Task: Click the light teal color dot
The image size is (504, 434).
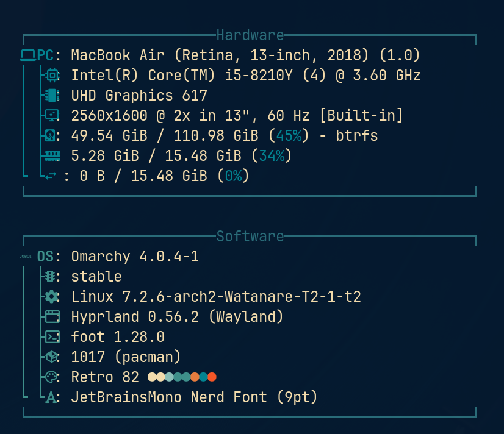Action: pyautogui.click(x=169, y=377)
